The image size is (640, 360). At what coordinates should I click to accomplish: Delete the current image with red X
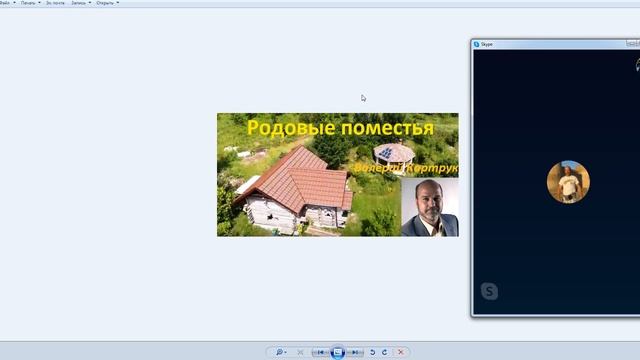(x=400, y=352)
